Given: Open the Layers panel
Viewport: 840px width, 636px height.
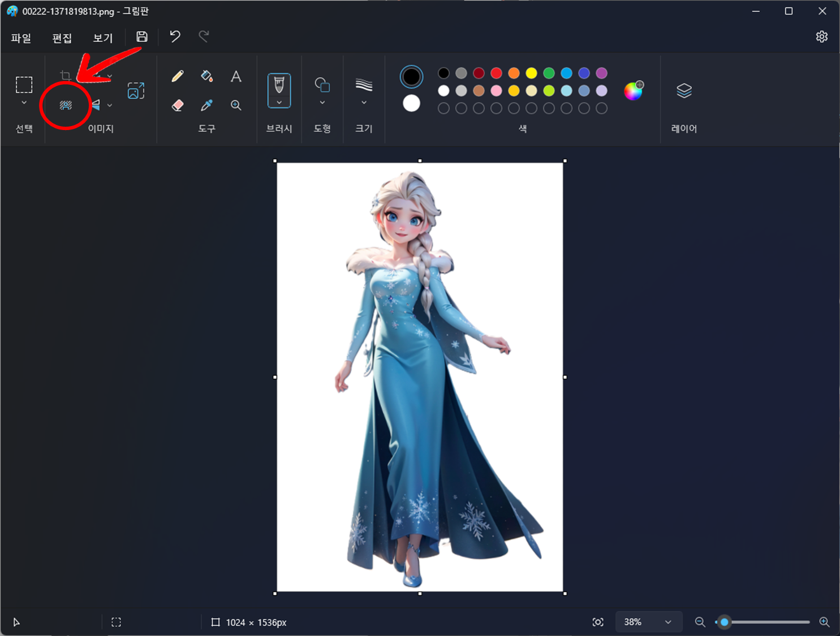Looking at the screenshot, I should coord(684,90).
